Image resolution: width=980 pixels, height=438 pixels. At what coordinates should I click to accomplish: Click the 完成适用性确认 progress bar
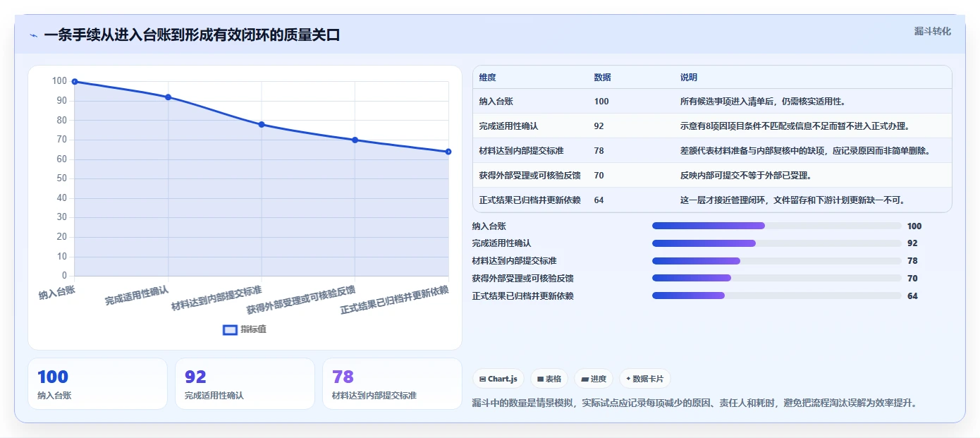[776, 243]
